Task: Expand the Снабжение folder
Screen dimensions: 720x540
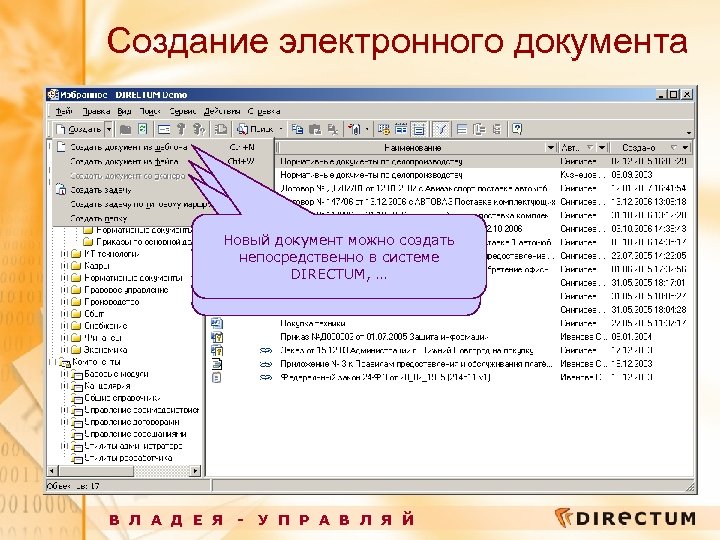Action: (64, 326)
